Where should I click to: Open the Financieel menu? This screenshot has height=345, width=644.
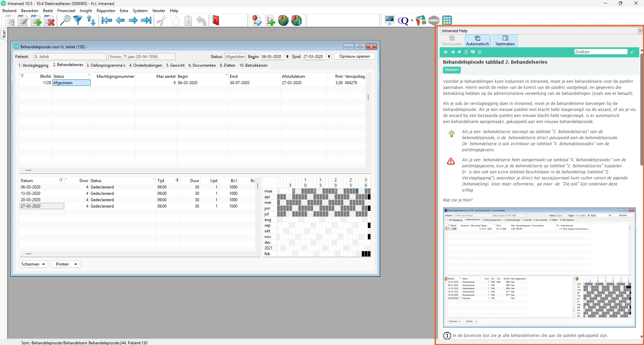[66, 11]
